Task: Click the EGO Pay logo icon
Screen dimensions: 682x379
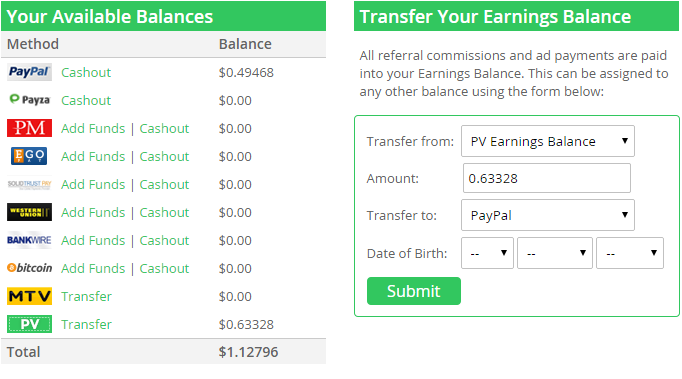Action: pos(29,156)
